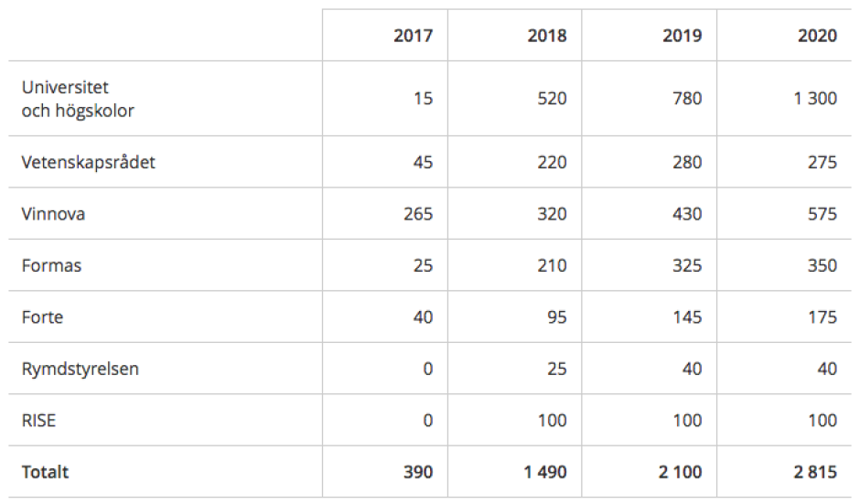
Task: Click the 2019 column header
Action: coord(683,36)
